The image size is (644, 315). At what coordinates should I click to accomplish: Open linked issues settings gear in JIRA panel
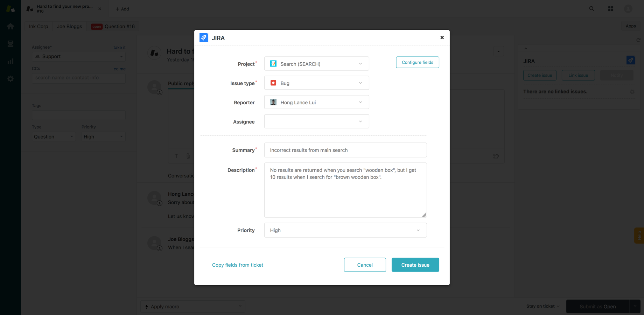(x=632, y=92)
